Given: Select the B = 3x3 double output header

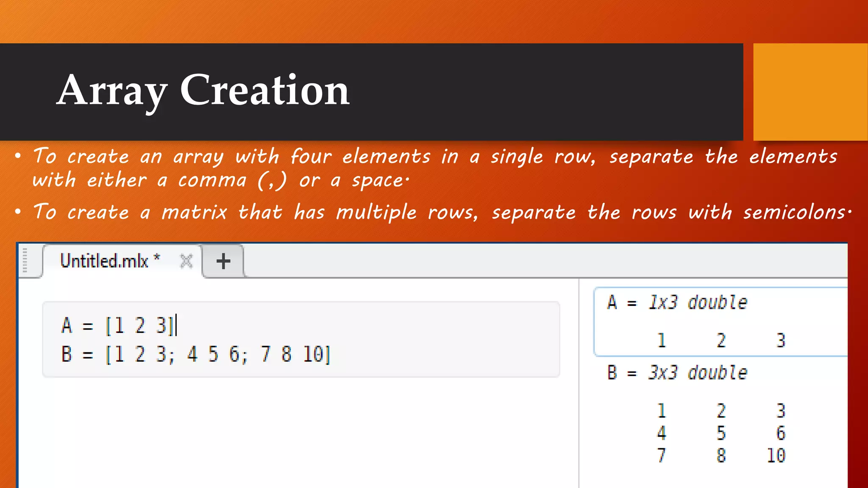Looking at the screenshot, I should coord(677,373).
